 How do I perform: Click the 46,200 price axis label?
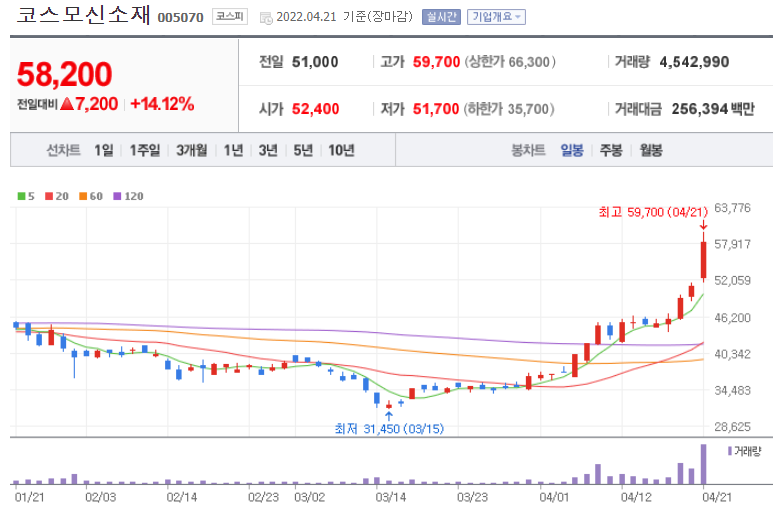pyautogui.click(x=733, y=318)
